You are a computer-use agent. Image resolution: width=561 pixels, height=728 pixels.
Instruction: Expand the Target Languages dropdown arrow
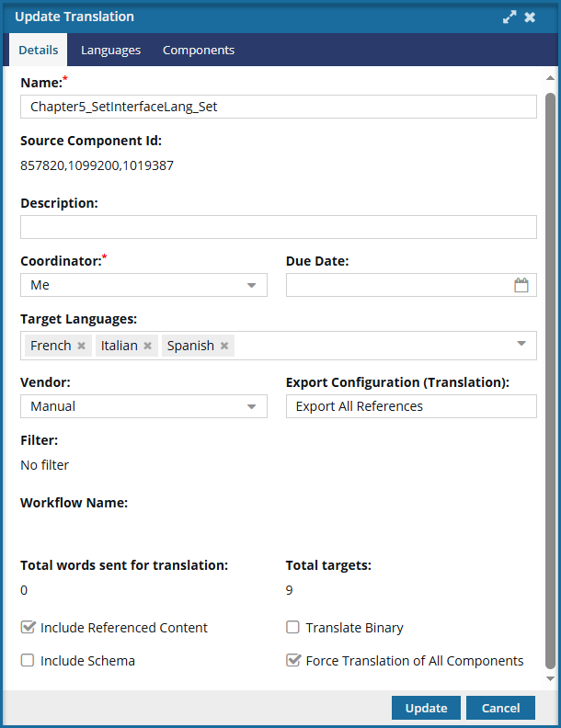point(521,344)
